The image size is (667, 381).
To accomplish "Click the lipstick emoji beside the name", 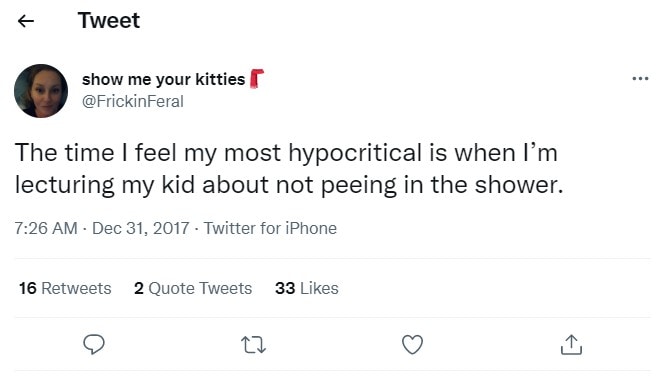I will [257, 79].
